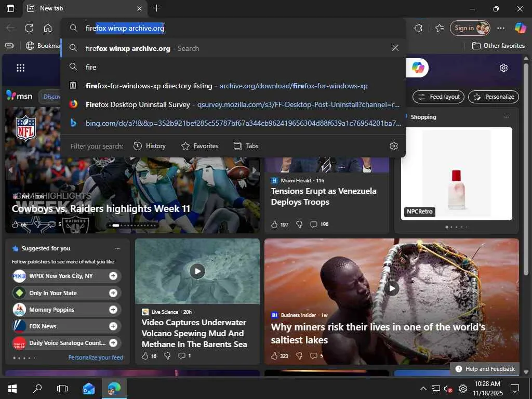Screen dimensions: 532x399
Task: Show previous slide in NFL carousel
Action: 10,170
